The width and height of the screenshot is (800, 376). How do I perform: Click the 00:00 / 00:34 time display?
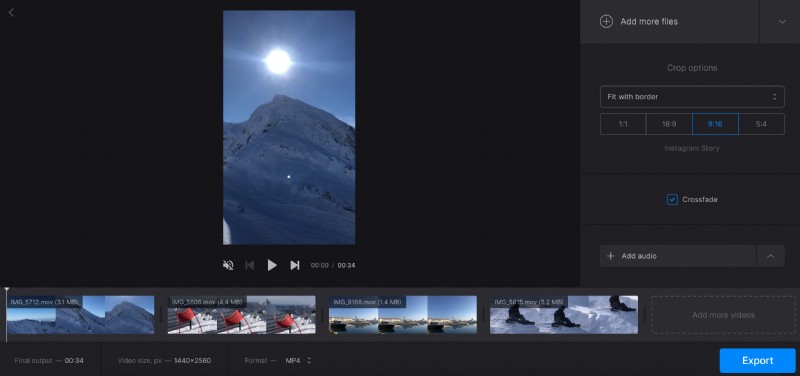pos(333,266)
